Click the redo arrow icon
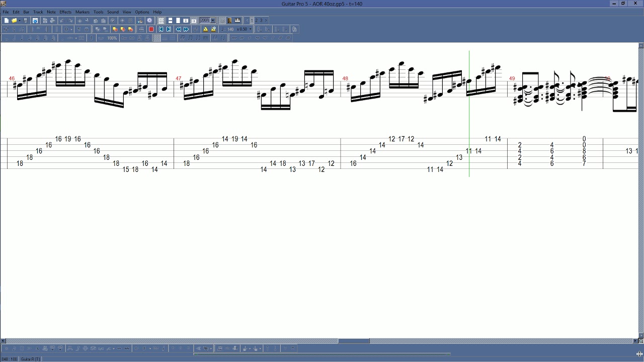The width and height of the screenshot is (644, 362). 70,21
